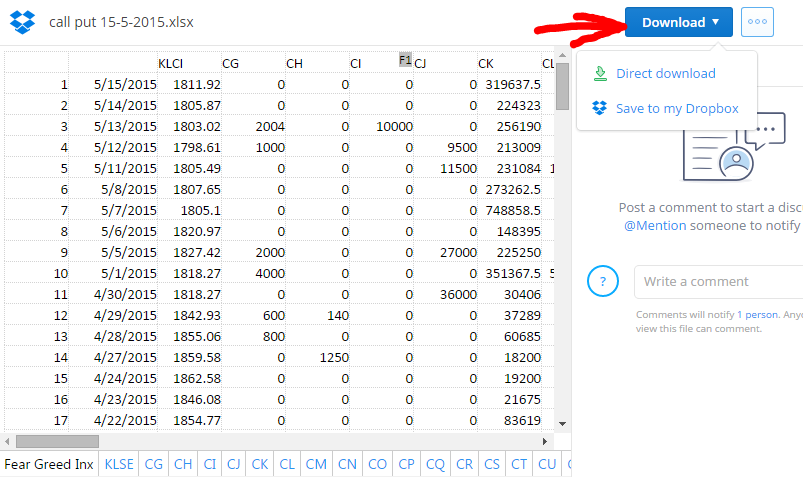Click the question mark avatar icon
Viewport: 803px width, 477px height.
[x=603, y=281]
